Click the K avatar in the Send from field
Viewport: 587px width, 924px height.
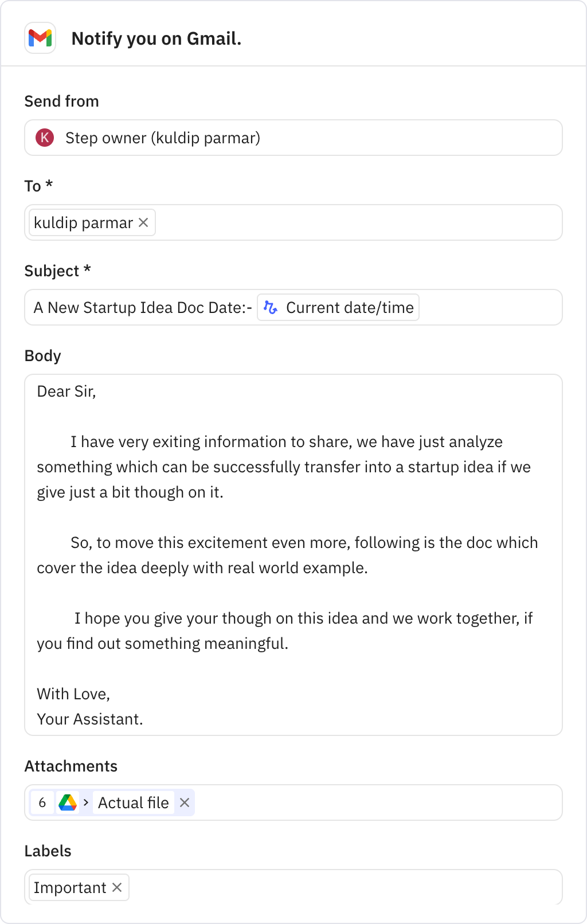click(45, 138)
